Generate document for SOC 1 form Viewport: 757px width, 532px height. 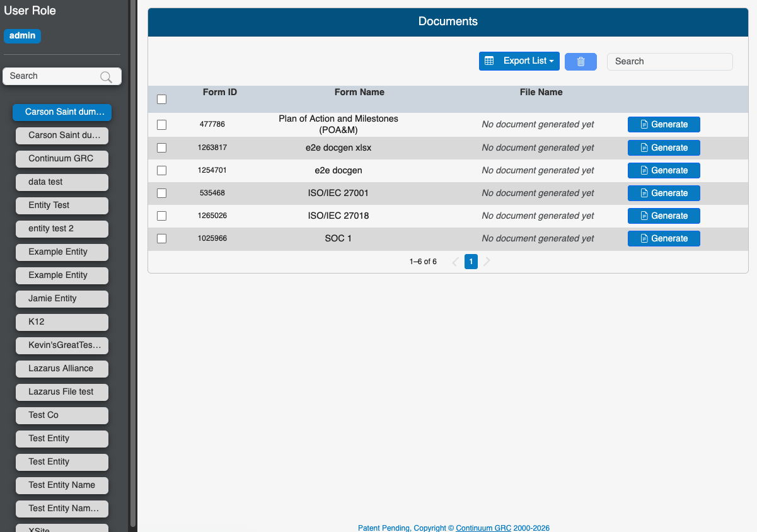pos(663,238)
